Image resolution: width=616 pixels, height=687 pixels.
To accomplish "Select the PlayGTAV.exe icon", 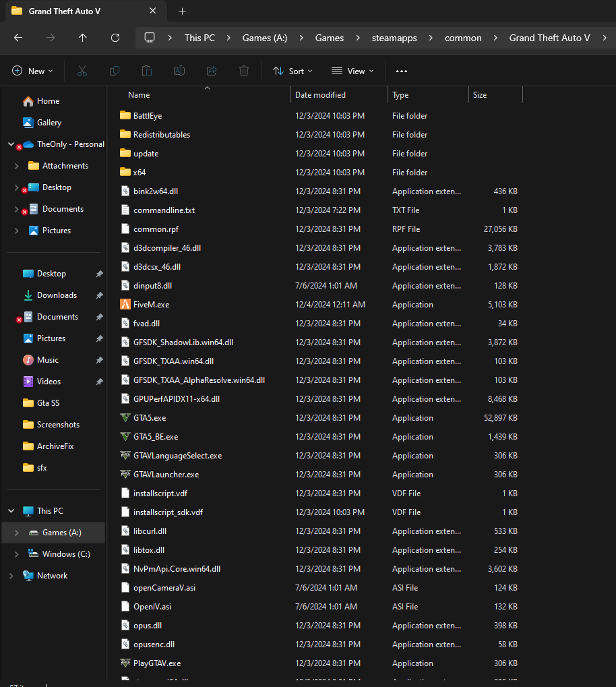I will (x=125, y=663).
